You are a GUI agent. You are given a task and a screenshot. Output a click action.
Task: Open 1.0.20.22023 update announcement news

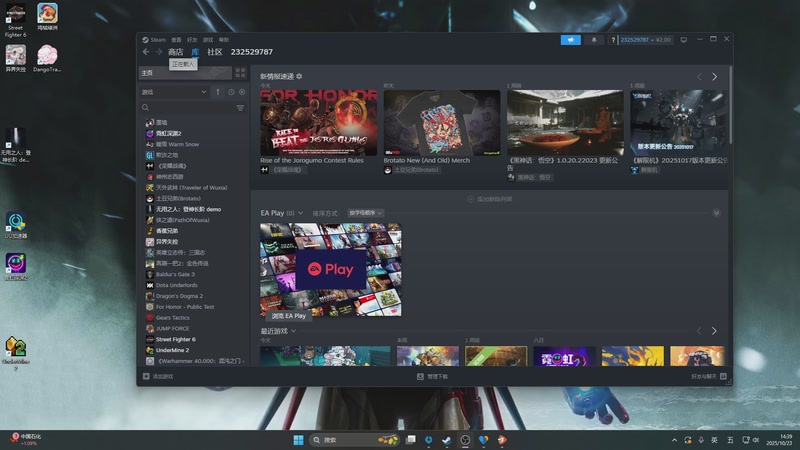563,164
